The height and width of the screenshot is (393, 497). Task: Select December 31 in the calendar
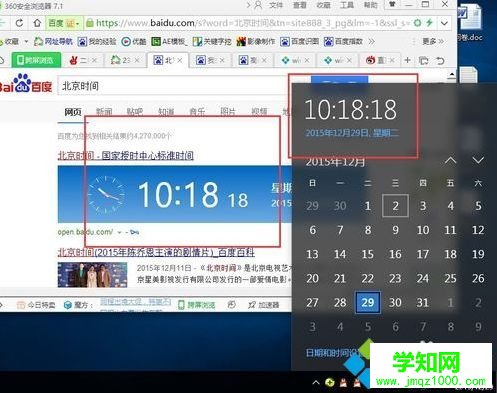pos(423,302)
